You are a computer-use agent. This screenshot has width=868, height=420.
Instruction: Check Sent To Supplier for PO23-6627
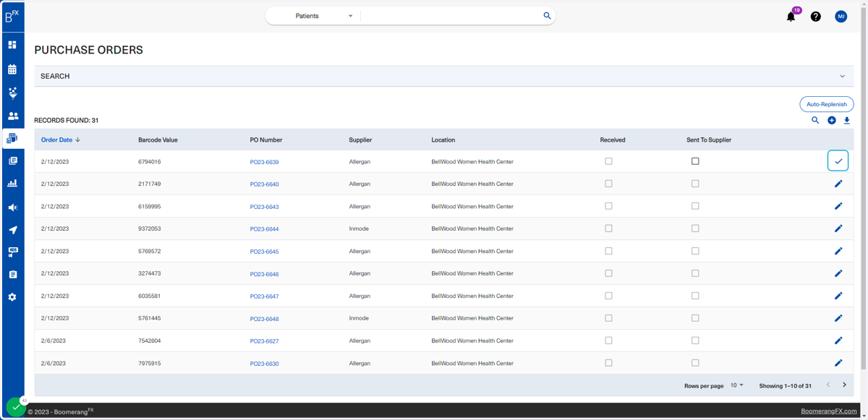695,340
